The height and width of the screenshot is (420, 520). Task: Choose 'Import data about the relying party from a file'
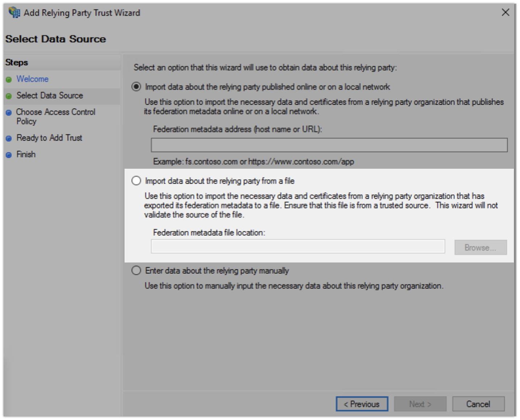136,180
